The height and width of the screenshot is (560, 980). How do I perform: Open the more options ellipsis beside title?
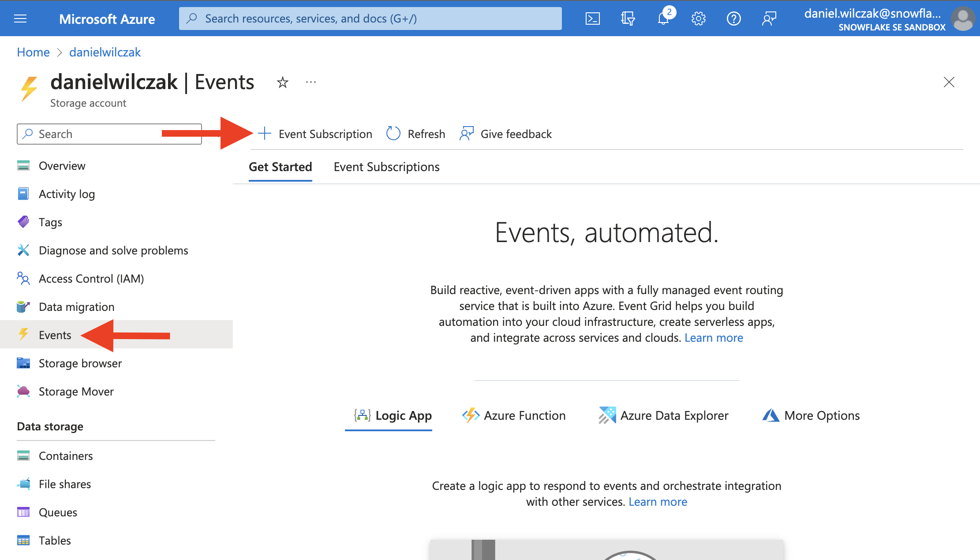click(x=311, y=82)
